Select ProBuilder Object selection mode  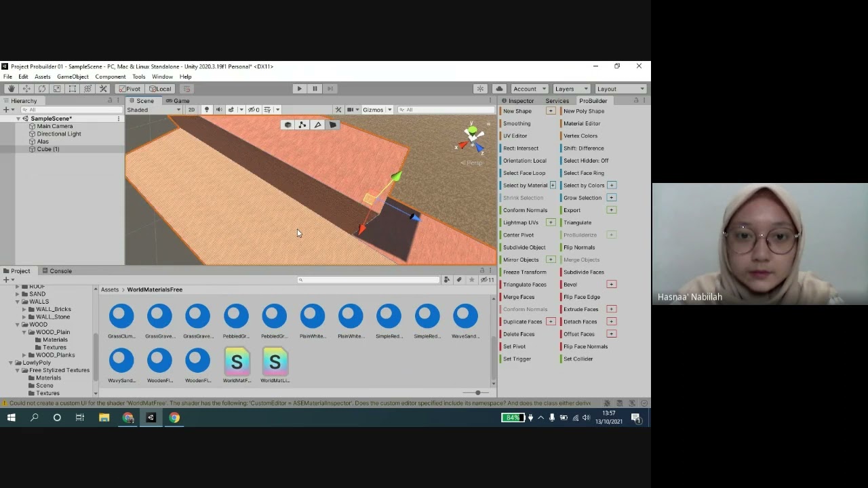point(288,125)
